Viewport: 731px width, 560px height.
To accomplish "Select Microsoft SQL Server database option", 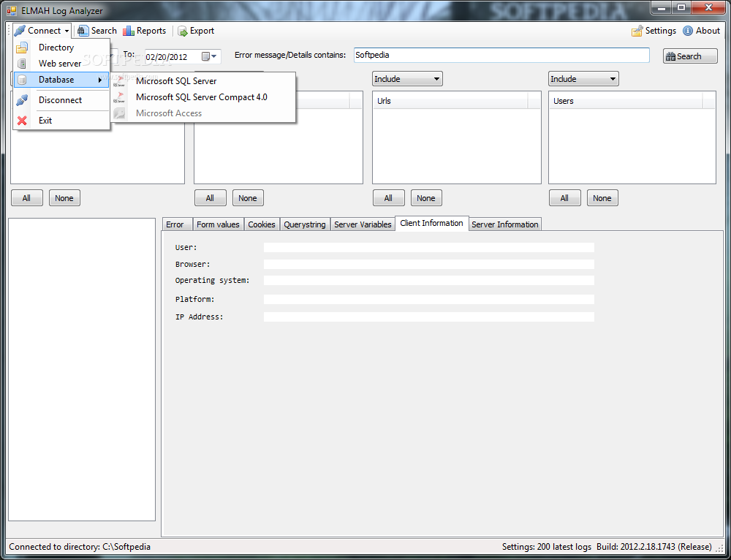I will click(203, 81).
